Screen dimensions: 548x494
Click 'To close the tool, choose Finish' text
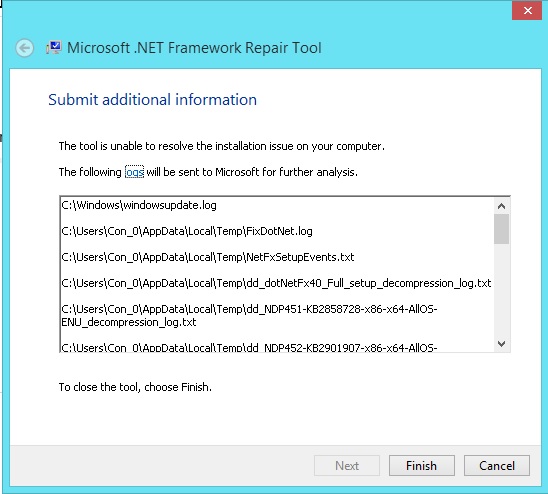pos(135,387)
